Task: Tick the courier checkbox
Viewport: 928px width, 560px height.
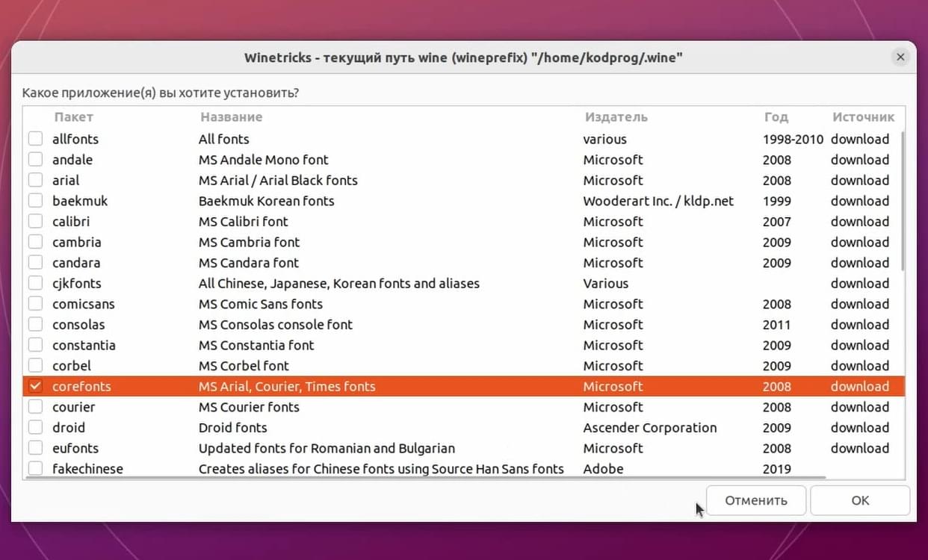Action: [x=36, y=407]
